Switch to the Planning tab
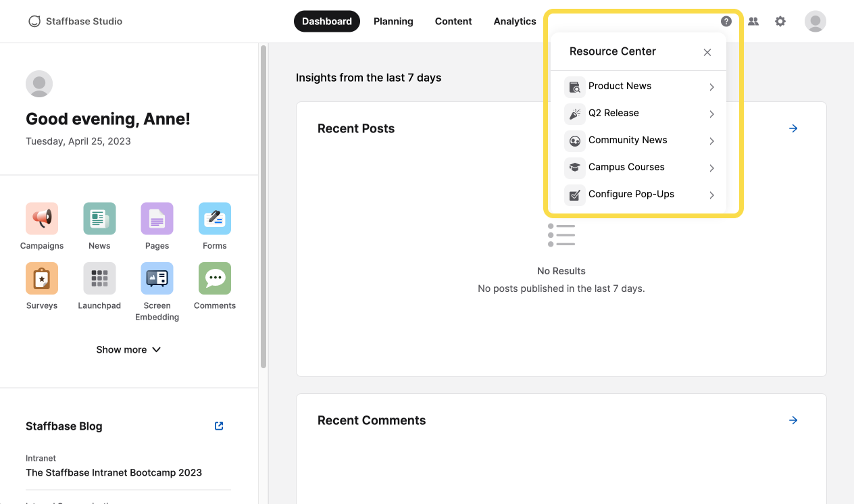 coord(393,21)
